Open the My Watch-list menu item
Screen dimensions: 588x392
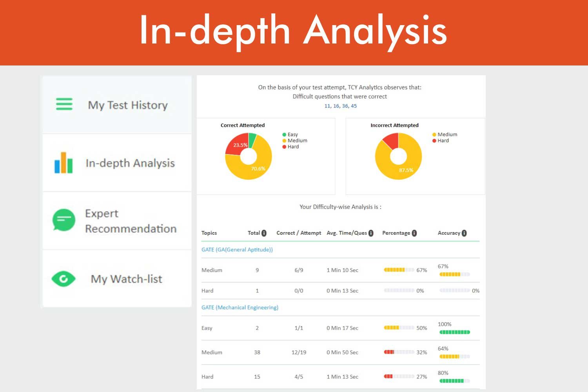click(126, 279)
